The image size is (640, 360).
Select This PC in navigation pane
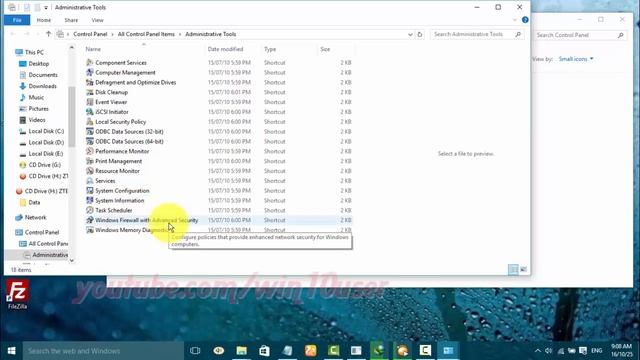click(x=34, y=52)
